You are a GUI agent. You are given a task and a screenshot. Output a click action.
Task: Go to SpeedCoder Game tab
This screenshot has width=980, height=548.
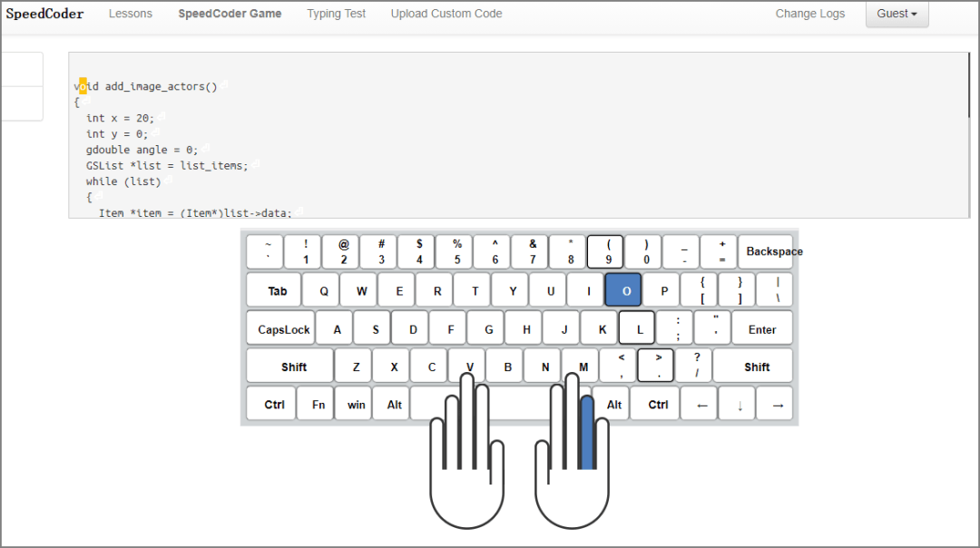[x=230, y=14]
